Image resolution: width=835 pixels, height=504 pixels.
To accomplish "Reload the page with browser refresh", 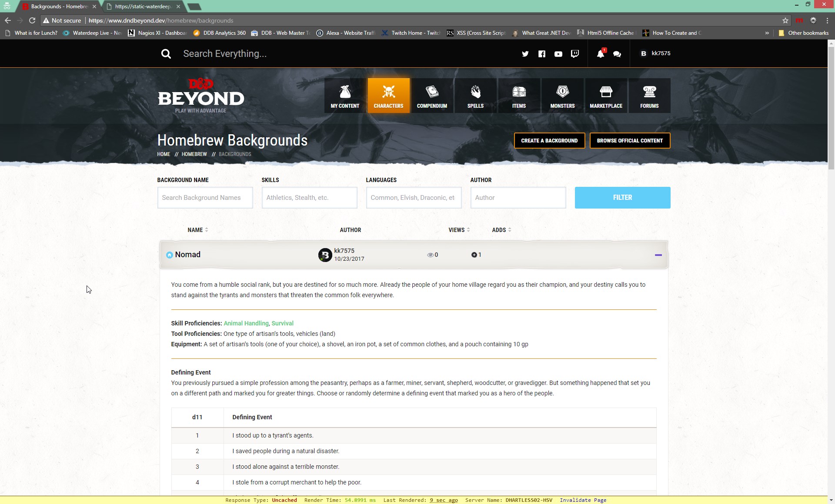I will [32, 20].
